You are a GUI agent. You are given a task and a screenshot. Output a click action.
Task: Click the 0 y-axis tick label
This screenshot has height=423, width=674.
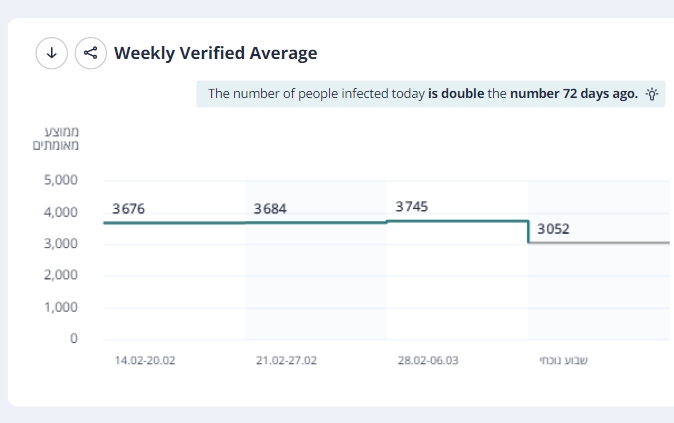[74, 339]
